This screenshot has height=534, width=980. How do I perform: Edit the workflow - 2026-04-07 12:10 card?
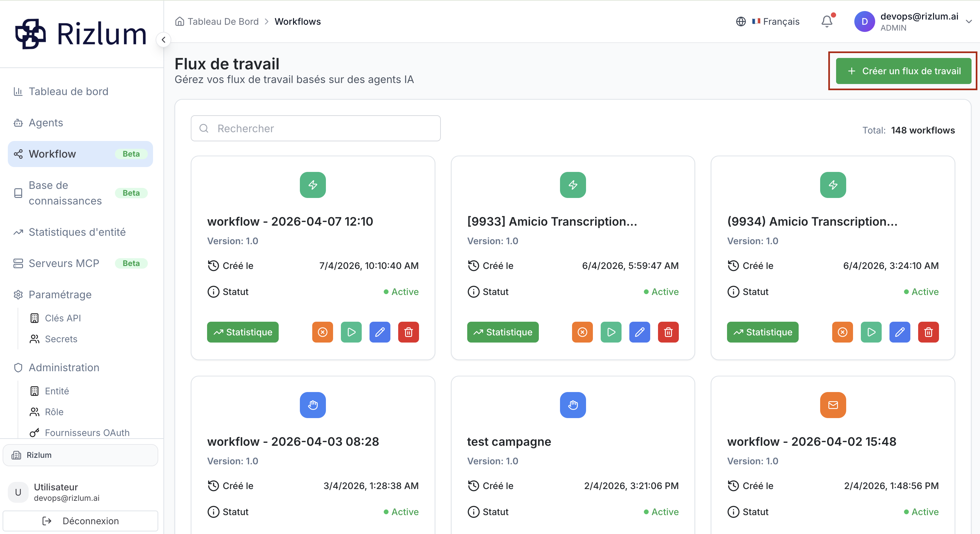coord(380,332)
